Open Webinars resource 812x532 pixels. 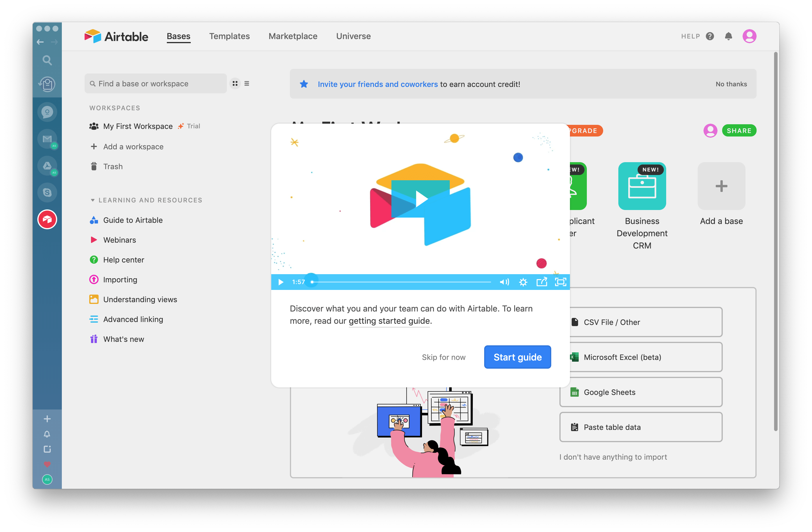point(119,240)
